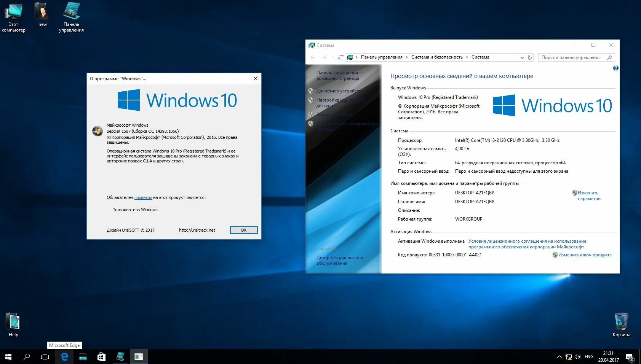Switch to Control Panel taskbar window
The height and width of the screenshot is (364, 641).
120,357
